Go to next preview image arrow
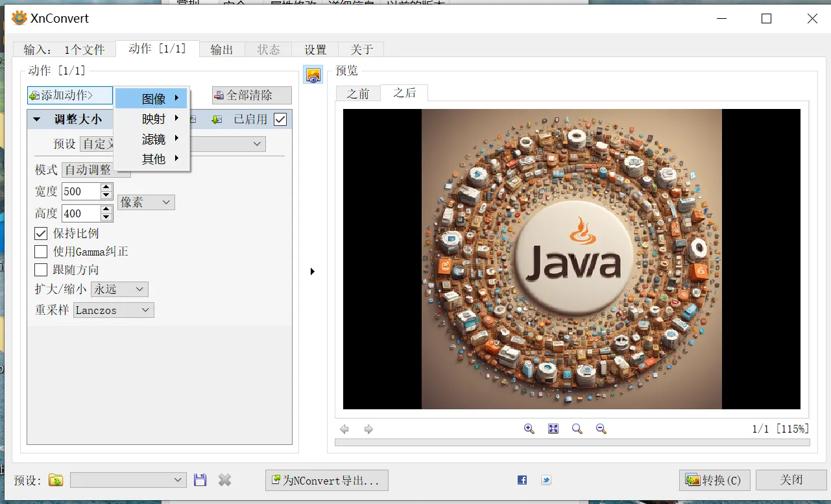Image resolution: width=831 pixels, height=504 pixels. 368,429
